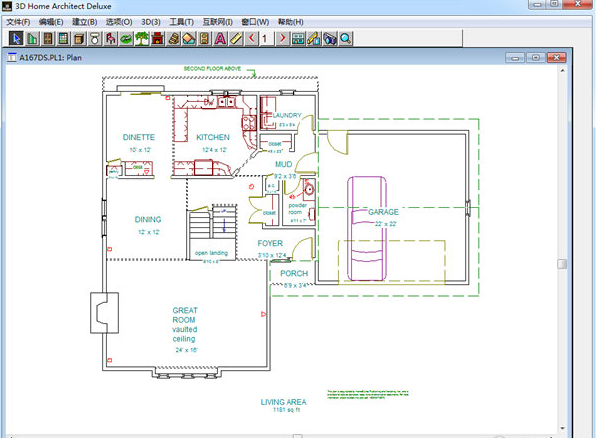Pick the window placement tool

coord(63,38)
